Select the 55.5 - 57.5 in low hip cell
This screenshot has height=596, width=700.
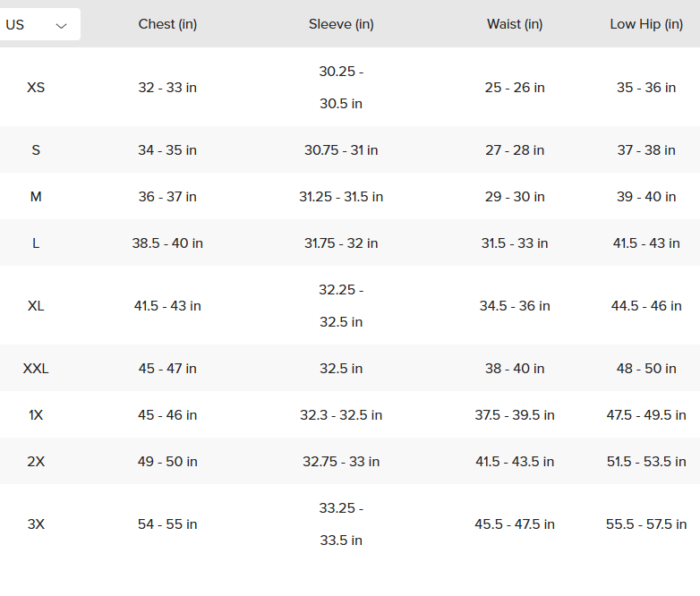[646, 524]
